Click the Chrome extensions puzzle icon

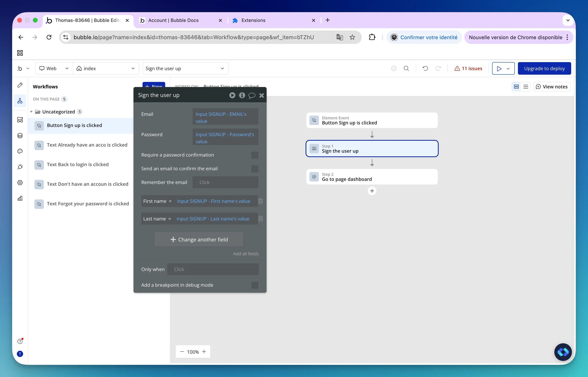372,37
